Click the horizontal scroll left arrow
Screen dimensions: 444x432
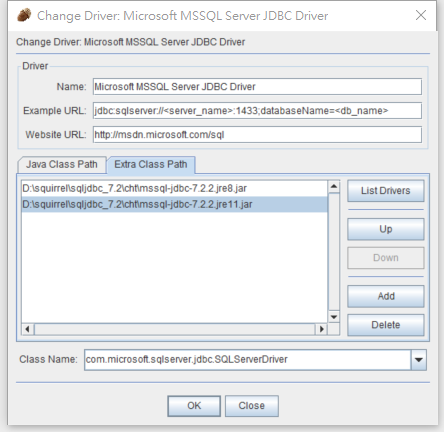coord(28,329)
